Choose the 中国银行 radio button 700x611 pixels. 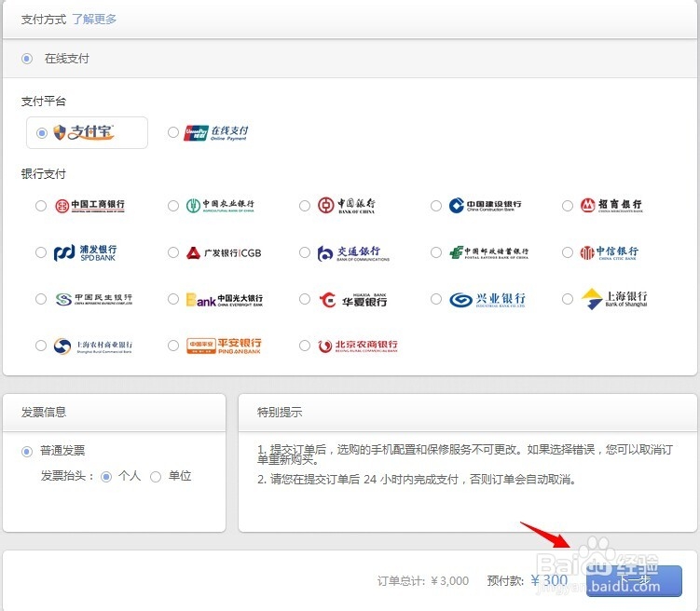click(x=305, y=206)
